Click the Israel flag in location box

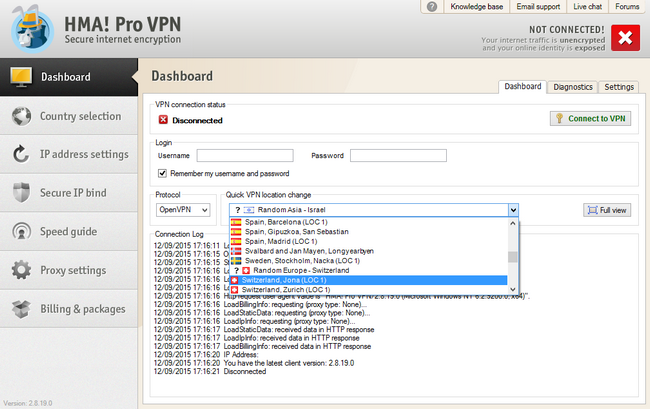(x=249, y=210)
